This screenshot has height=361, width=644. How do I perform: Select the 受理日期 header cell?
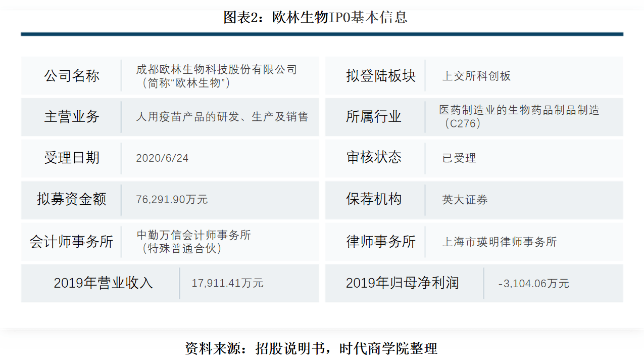click(x=71, y=158)
